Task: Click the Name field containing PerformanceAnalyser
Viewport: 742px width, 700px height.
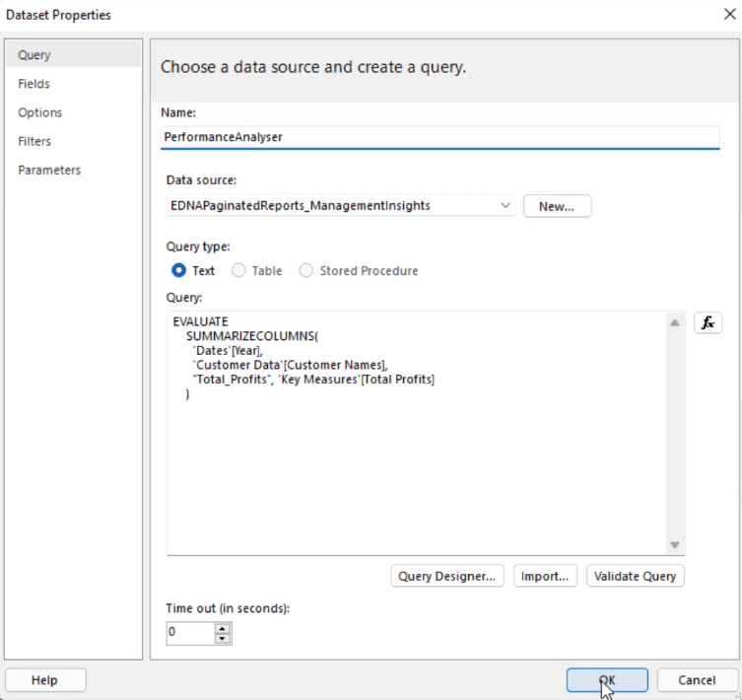Action: (x=440, y=137)
